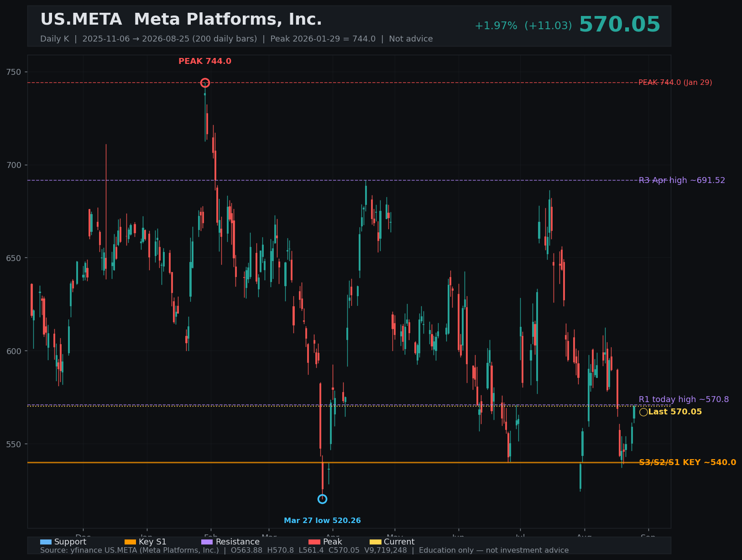Image resolution: width=742 pixels, height=560 pixels.
Task: Click the 750 y-axis tick label
Action: [13, 72]
